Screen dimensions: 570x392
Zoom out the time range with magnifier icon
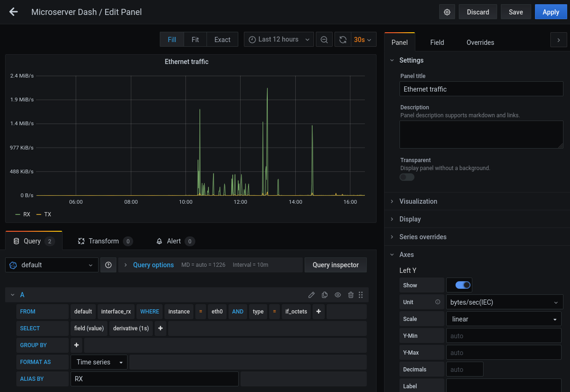click(x=324, y=39)
